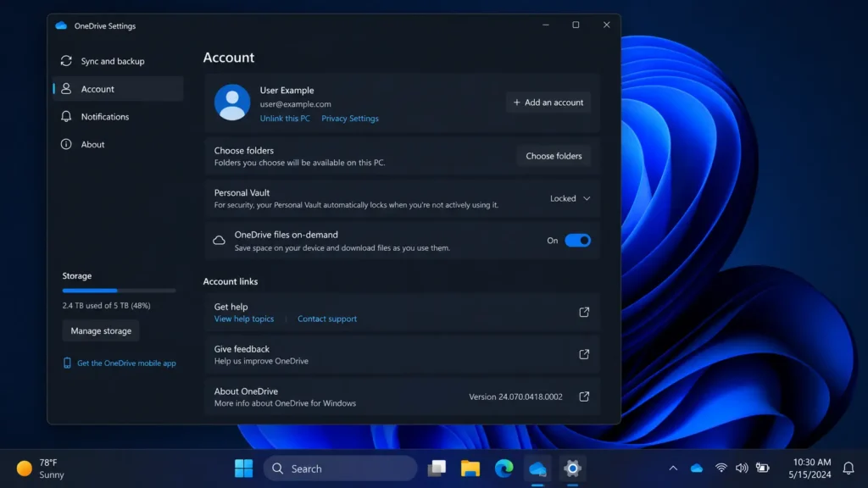Click Unlink this PC link
The height and width of the screenshot is (488, 868).
click(285, 119)
